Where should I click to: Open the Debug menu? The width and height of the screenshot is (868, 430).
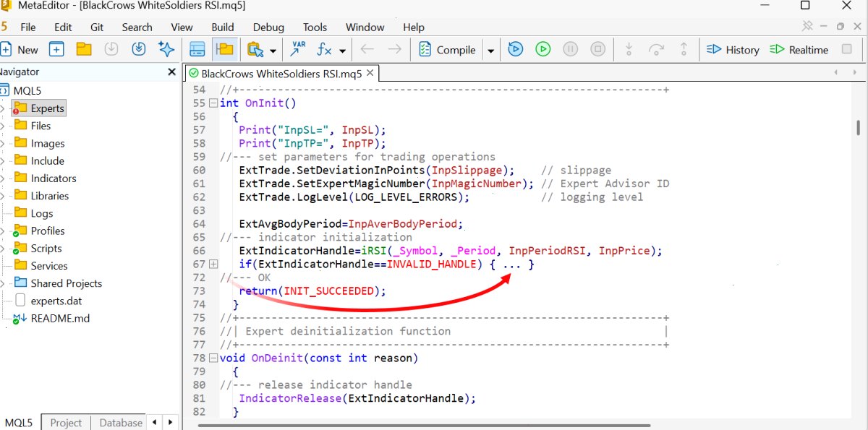pos(268,27)
